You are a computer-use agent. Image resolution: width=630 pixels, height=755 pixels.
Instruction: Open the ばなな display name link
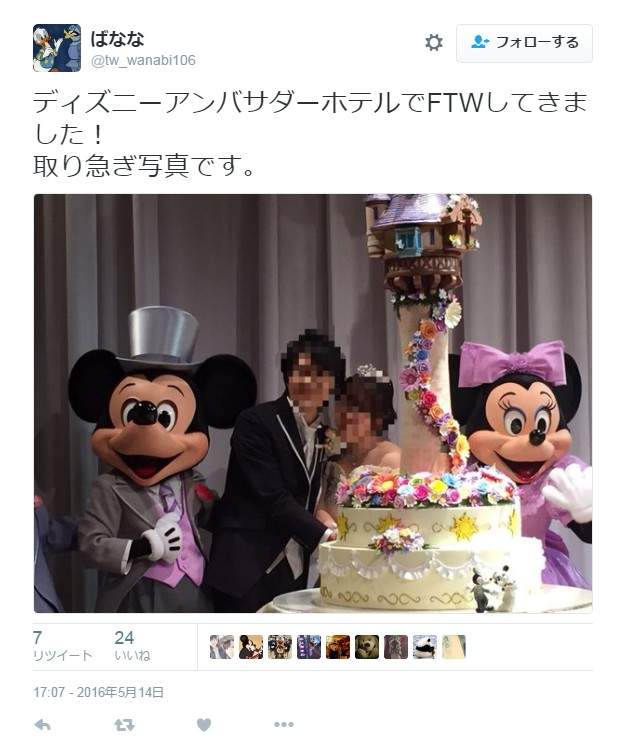click(117, 38)
